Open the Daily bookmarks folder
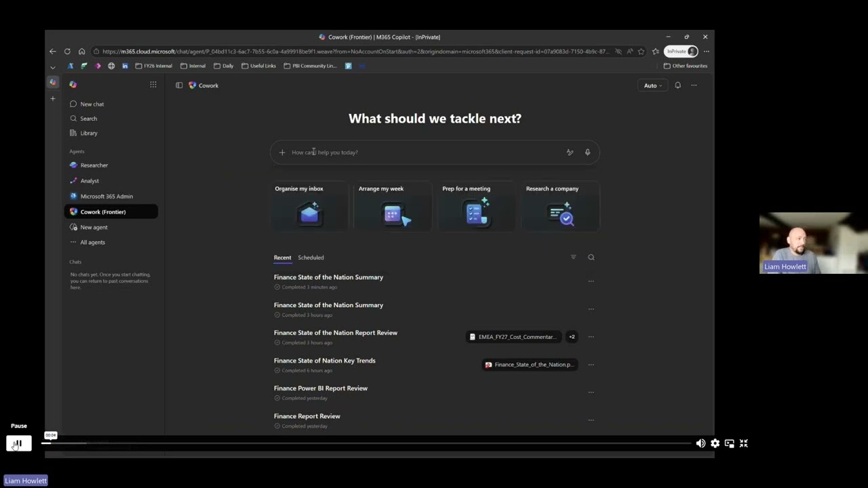This screenshot has width=868, height=488. tap(224, 66)
